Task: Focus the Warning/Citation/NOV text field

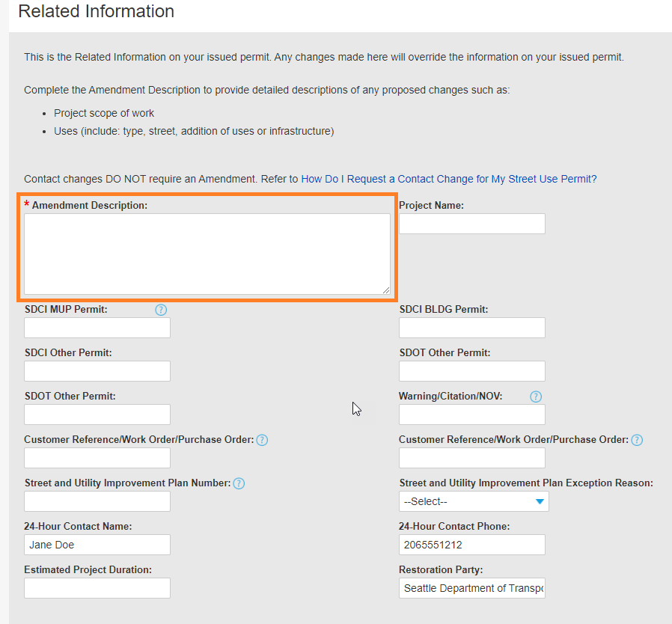Action: (x=471, y=415)
